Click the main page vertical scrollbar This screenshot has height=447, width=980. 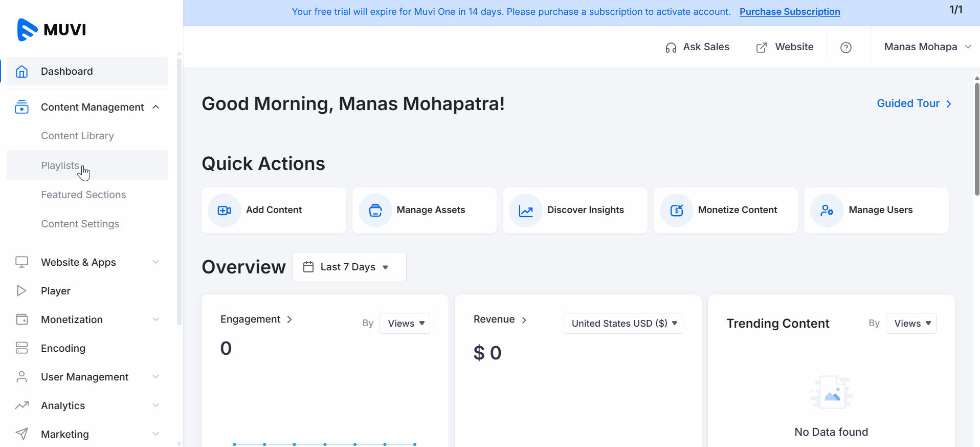976,138
